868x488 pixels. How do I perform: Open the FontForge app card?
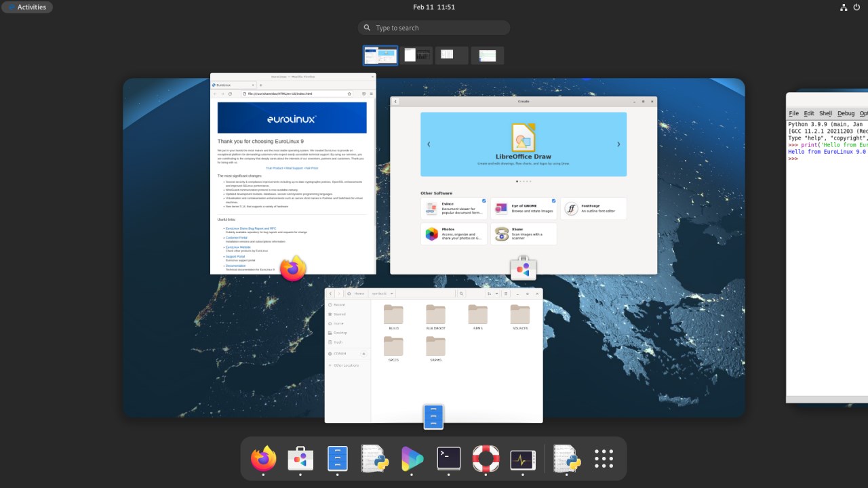point(593,208)
